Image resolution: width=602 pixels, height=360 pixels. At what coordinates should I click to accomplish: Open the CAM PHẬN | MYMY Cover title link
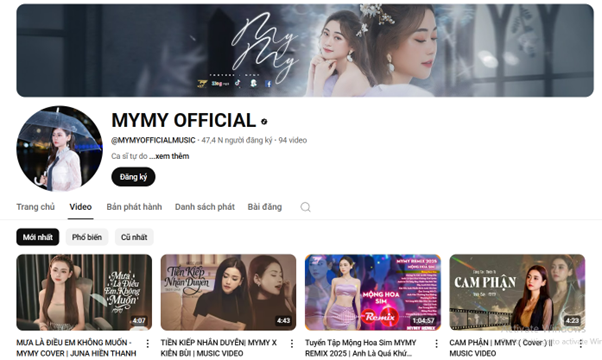click(501, 348)
